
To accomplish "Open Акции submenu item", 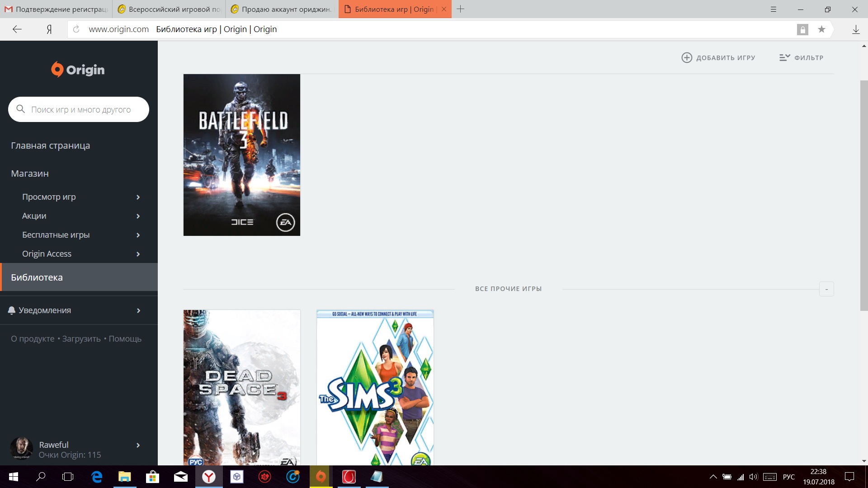I will pyautogui.click(x=34, y=216).
